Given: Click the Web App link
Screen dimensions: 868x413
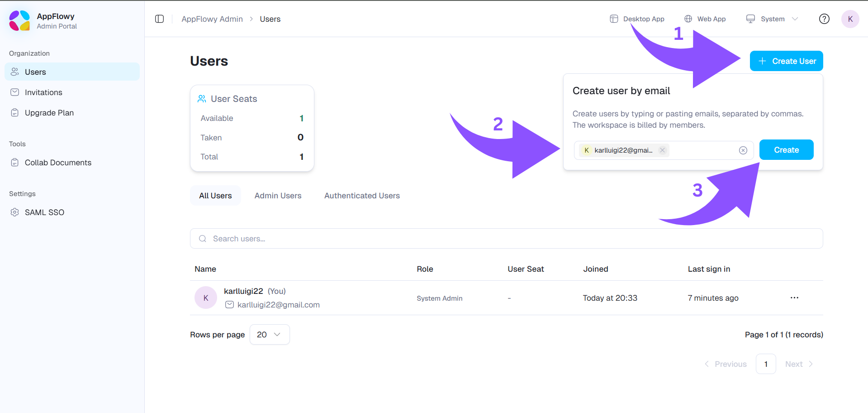Looking at the screenshot, I should pos(705,19).
